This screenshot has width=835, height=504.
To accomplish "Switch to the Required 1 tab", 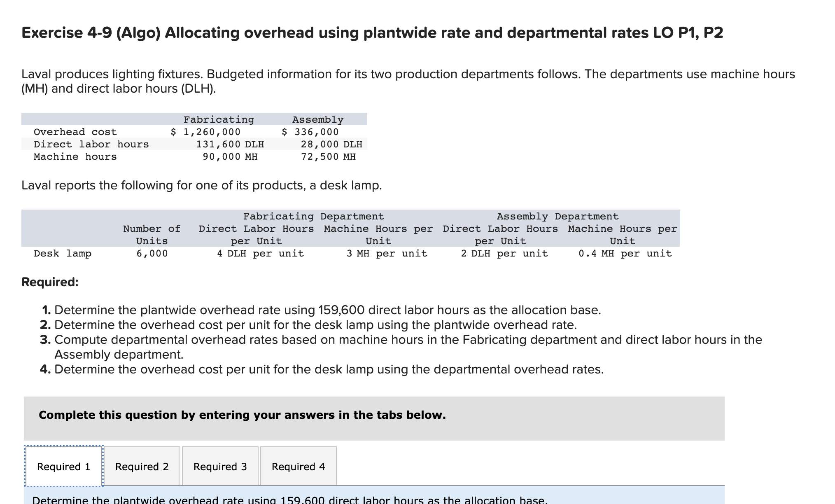I will (x=64, y=466).
